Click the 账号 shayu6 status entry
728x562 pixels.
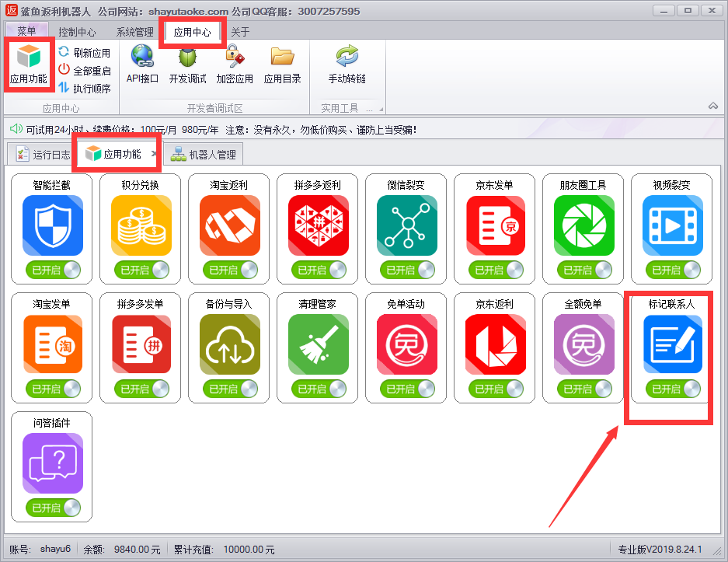tap(40, 550)
